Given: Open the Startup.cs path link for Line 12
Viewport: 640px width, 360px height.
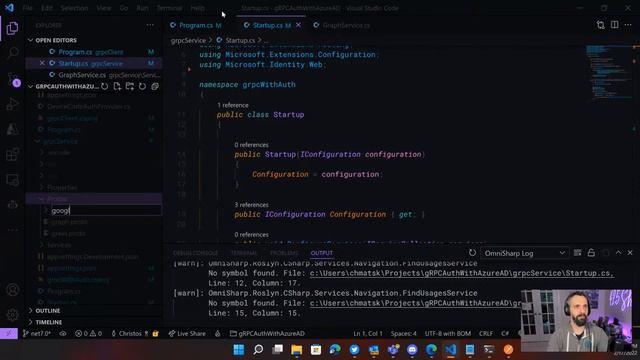Looking at the screenshot, I should pyautogui.click(x=462, y=273).
